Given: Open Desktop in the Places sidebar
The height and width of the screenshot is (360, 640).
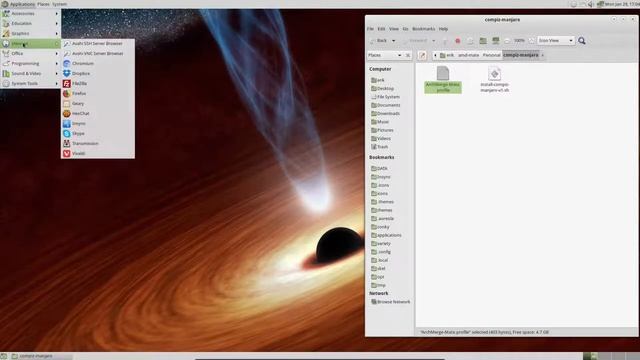Looking at the screenshot, I should [x=382, y=89].
